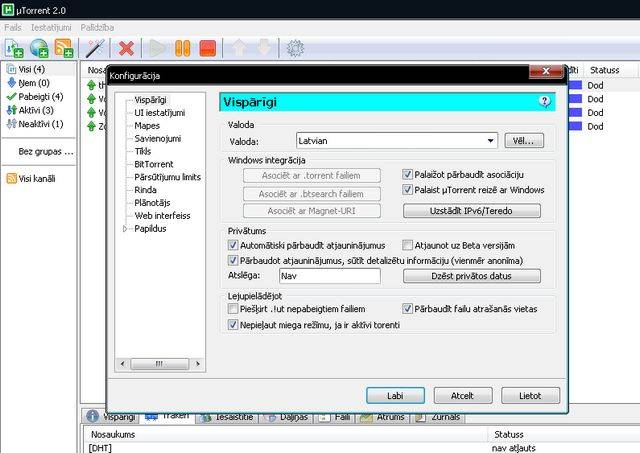This screenshot has height=453, width=640.
Task: Click Uzstādīt IPv6/Teredo button
Action: pyautogui.click(x=471, y=211)
